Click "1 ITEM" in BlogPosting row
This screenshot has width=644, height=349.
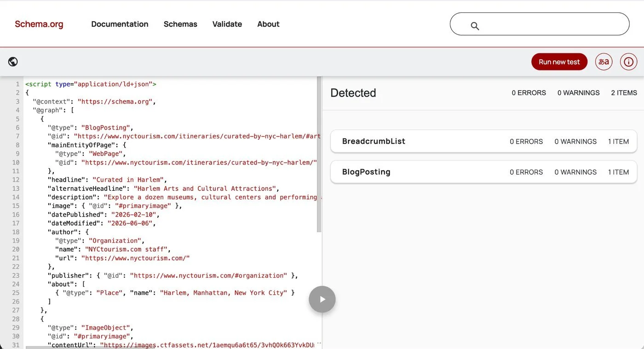tap(619, 172)
